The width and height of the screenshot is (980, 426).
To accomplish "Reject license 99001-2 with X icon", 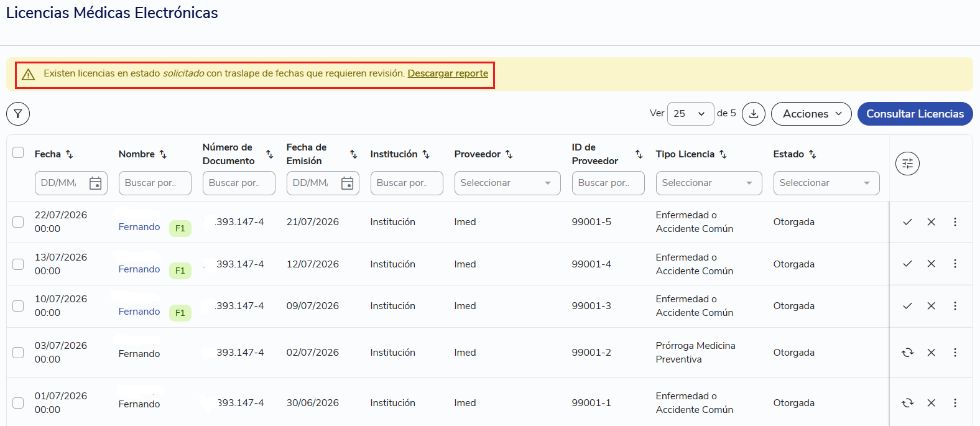I will tap(931, 353).
